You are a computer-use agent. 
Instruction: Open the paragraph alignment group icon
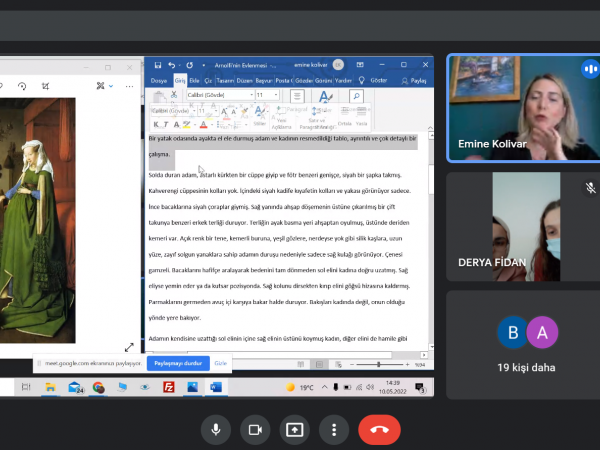point(297,96)
